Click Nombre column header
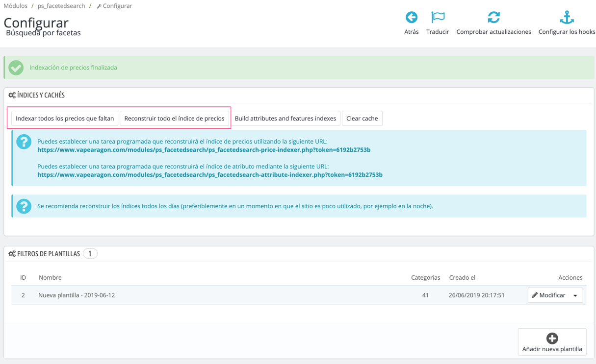 pyautogui.click(x=50, y=277)
